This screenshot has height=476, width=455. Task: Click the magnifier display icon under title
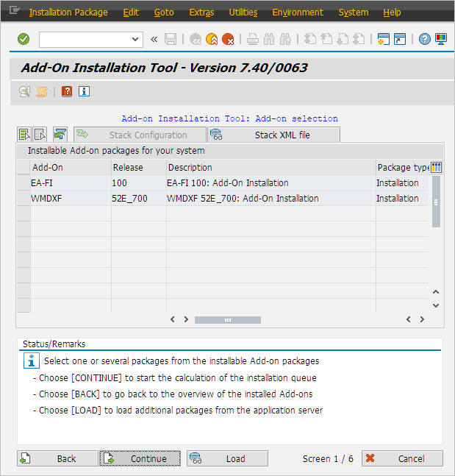[24, 91]
